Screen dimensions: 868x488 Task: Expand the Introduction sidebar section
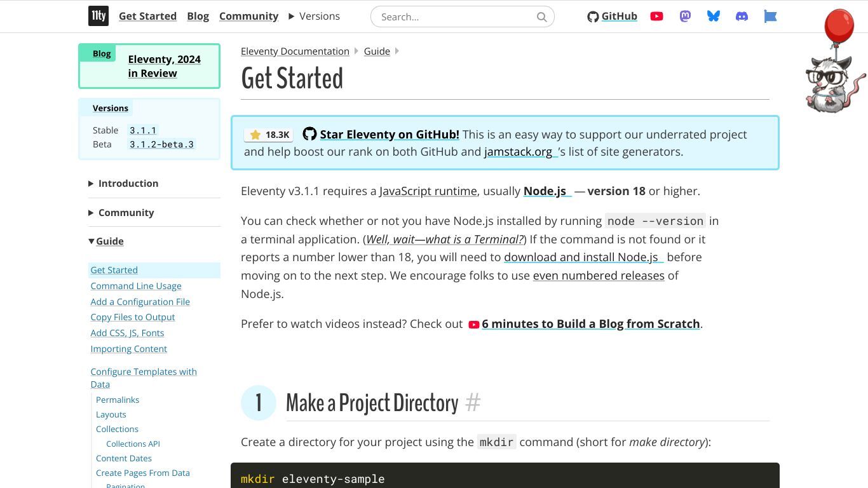click(123, 183)
